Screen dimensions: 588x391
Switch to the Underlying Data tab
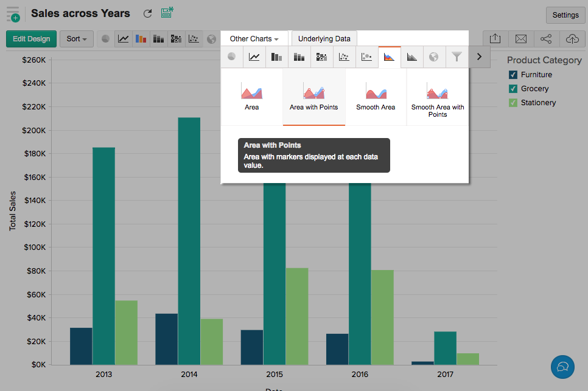tap(324, 39)
